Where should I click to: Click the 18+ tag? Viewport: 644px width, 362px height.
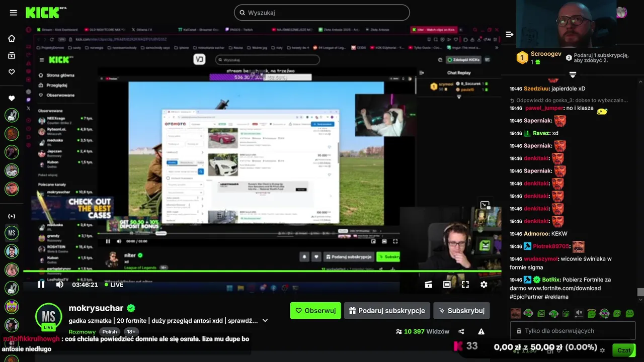131,332
